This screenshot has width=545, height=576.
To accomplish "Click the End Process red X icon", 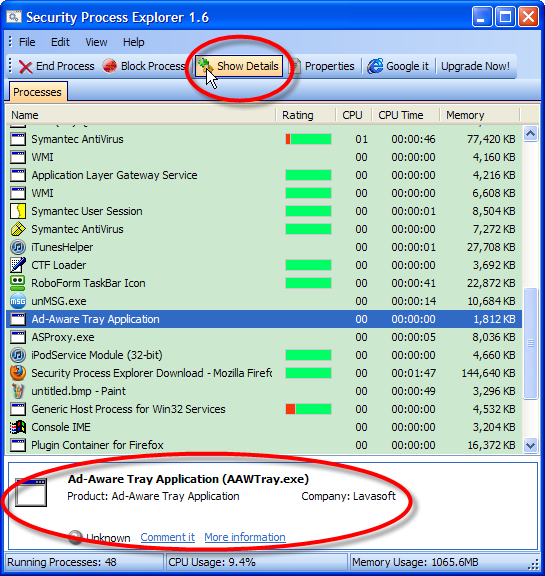I will [25, 67].
